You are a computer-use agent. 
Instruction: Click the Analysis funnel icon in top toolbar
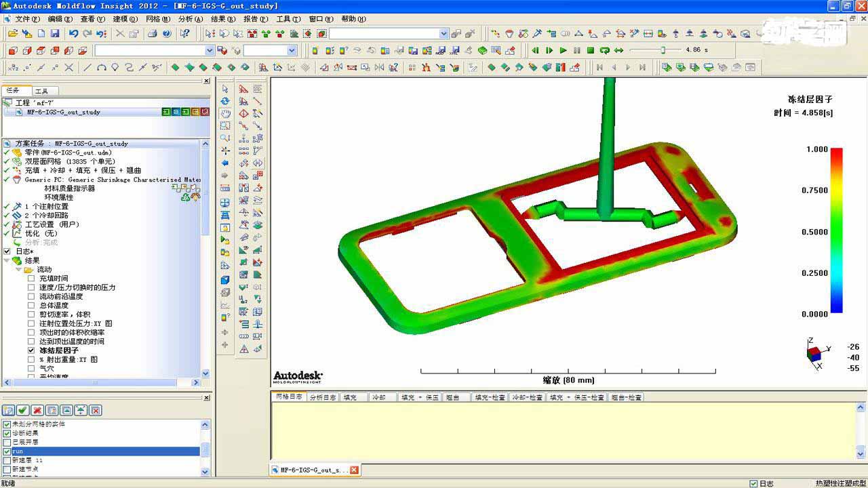(x=509, y=33)
